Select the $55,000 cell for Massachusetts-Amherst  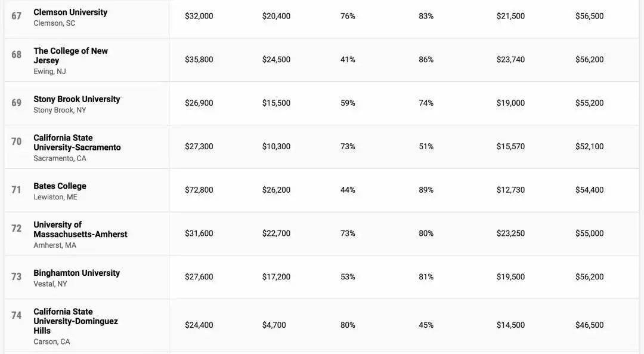click(x=589, y=233)
